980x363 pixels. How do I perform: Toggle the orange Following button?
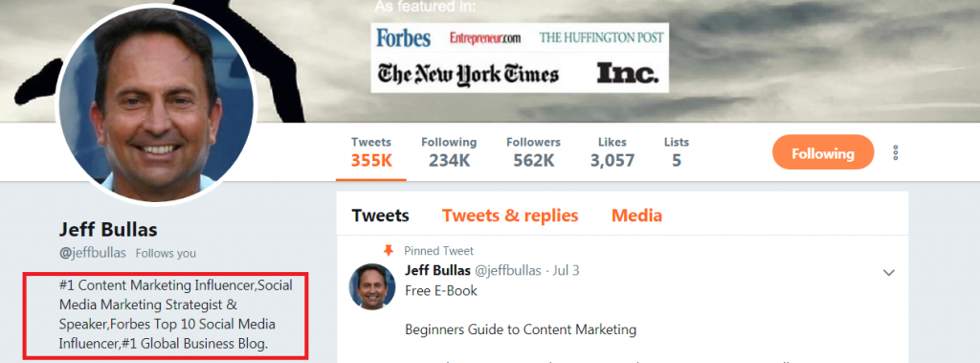point(822,152)
